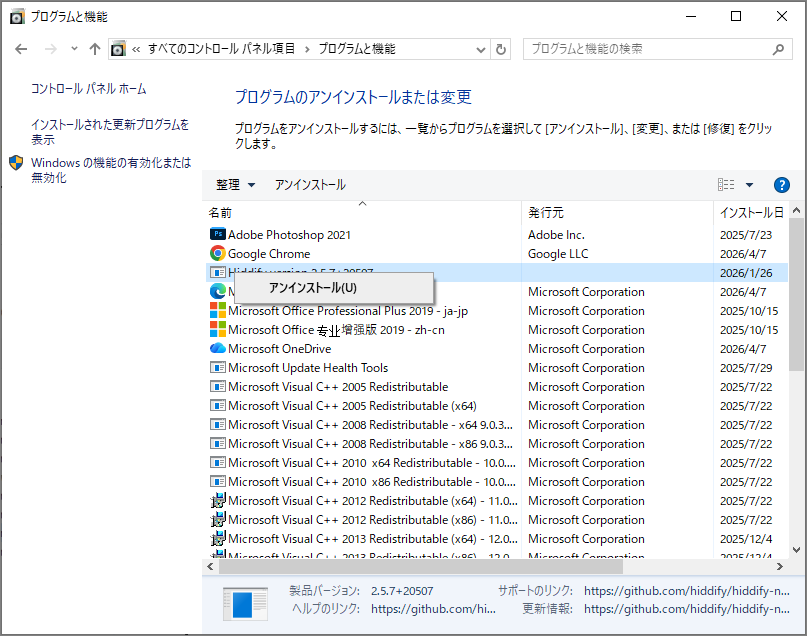
Task: Click the Windows features shield icon
Action: click(16, 163)
